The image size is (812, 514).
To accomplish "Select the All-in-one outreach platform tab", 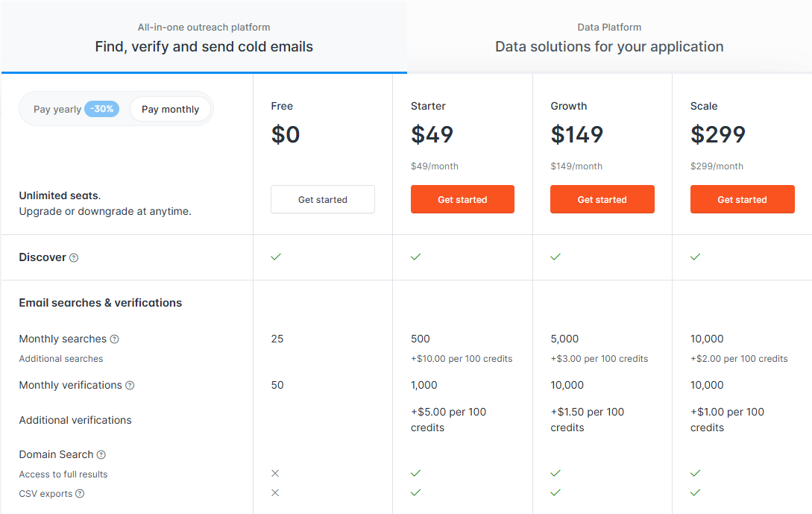I will [x=204, y=37].
